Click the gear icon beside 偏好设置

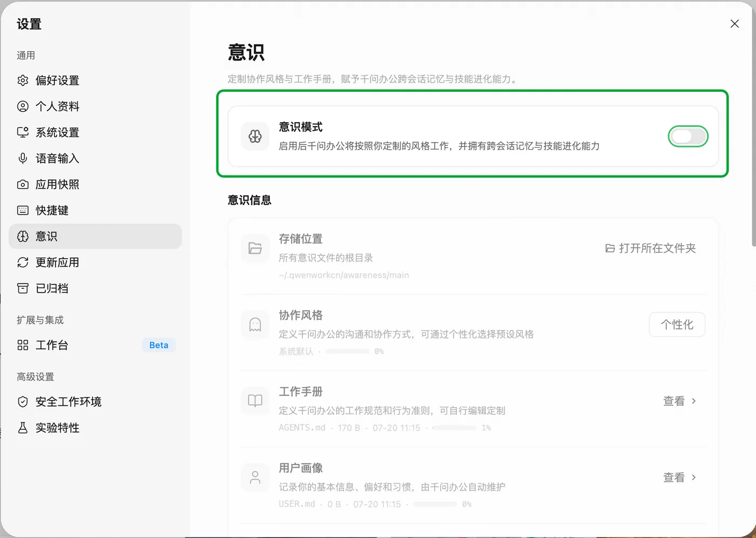coord(23,80)
